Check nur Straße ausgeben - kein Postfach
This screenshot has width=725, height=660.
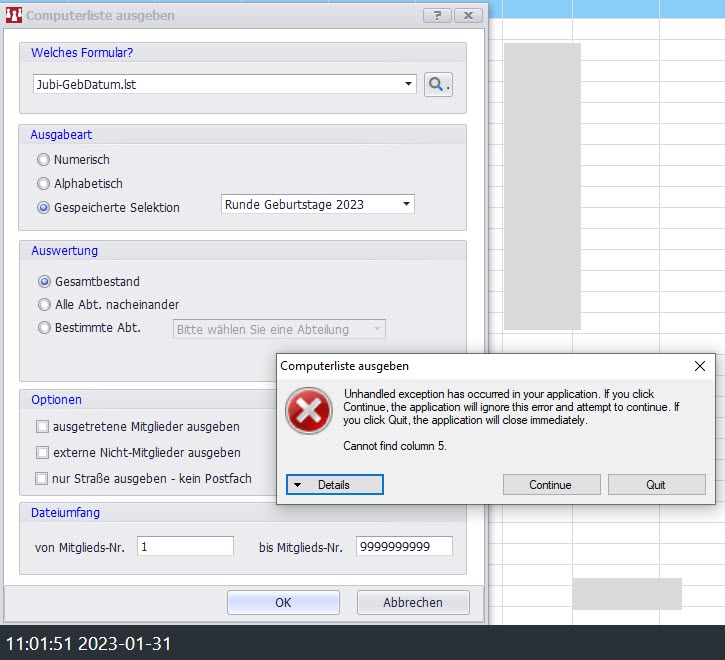coord(42,479)
